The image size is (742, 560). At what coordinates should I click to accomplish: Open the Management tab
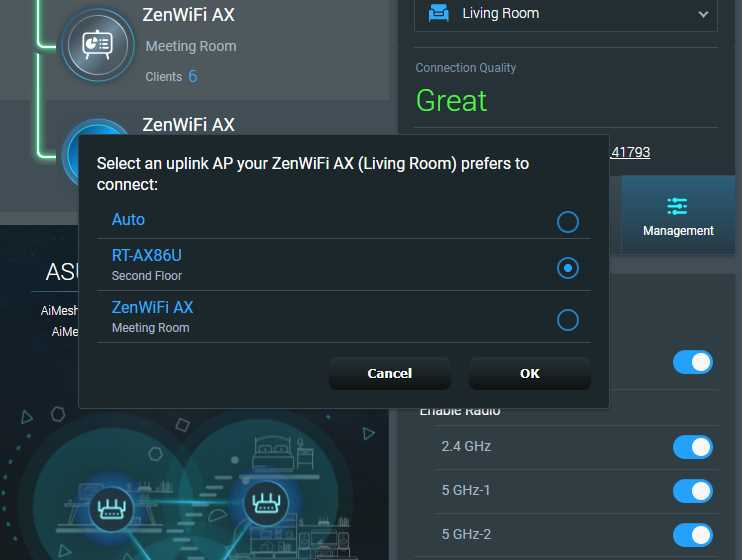coord(678,216)
